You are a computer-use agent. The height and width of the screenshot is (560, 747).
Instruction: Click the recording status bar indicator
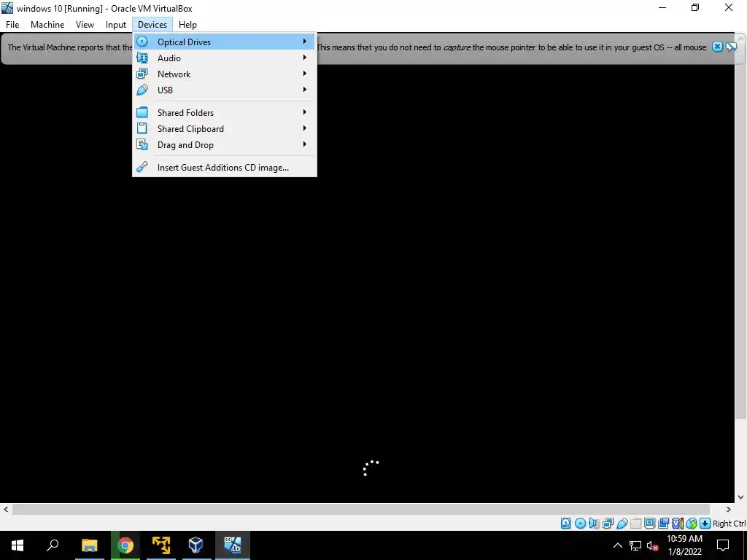coord(664,524)
